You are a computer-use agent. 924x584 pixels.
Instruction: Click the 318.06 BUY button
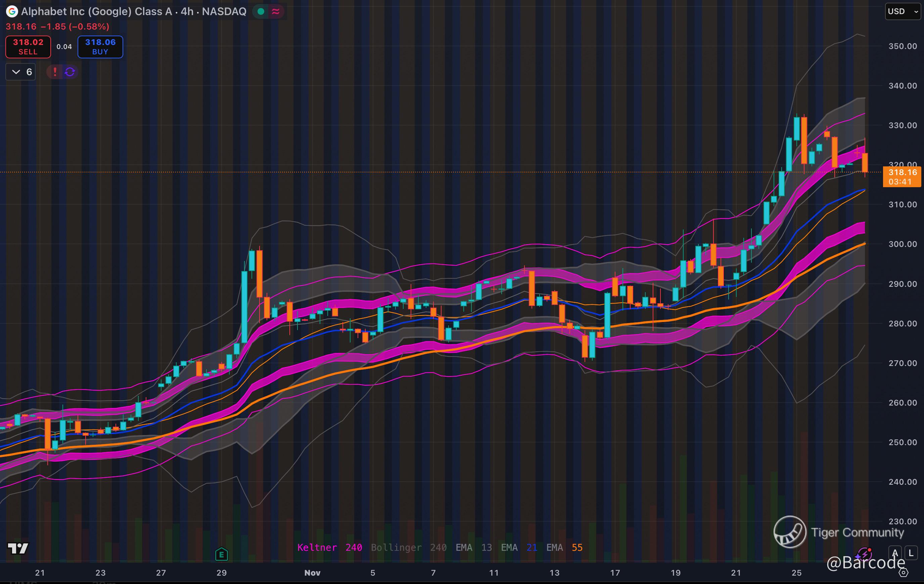tap(100, 47)
